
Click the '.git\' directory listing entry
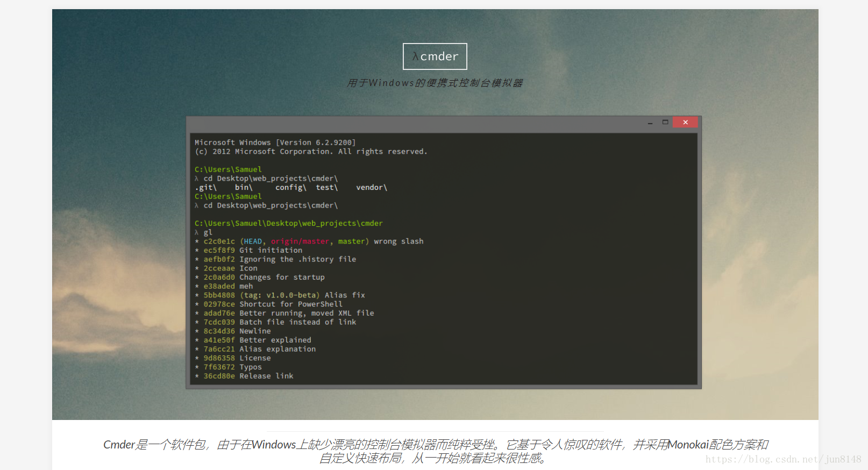[x=206, y=188]
